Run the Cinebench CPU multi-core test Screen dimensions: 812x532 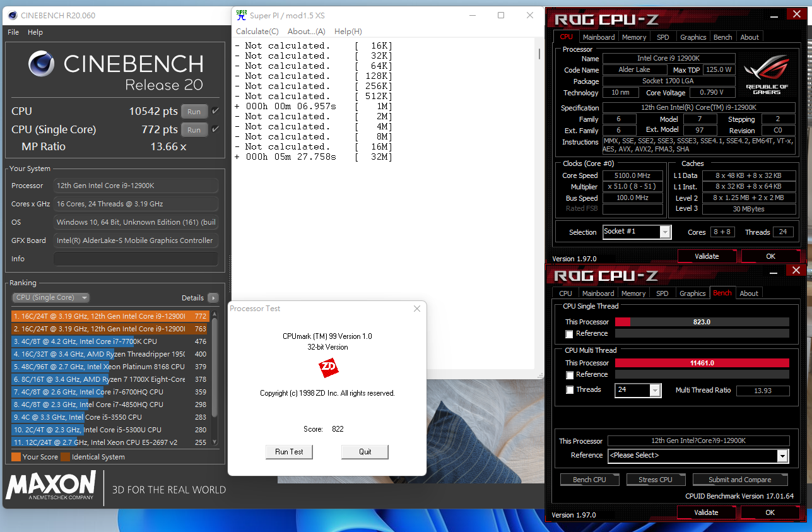pos(194,112)
